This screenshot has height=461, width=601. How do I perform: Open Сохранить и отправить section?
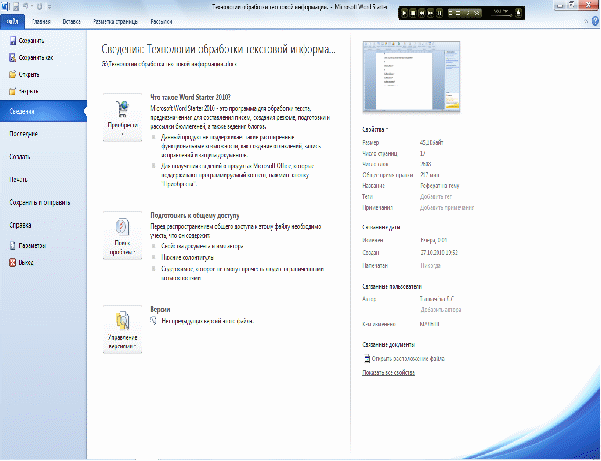pyautogui.click(x=40, y=202)
